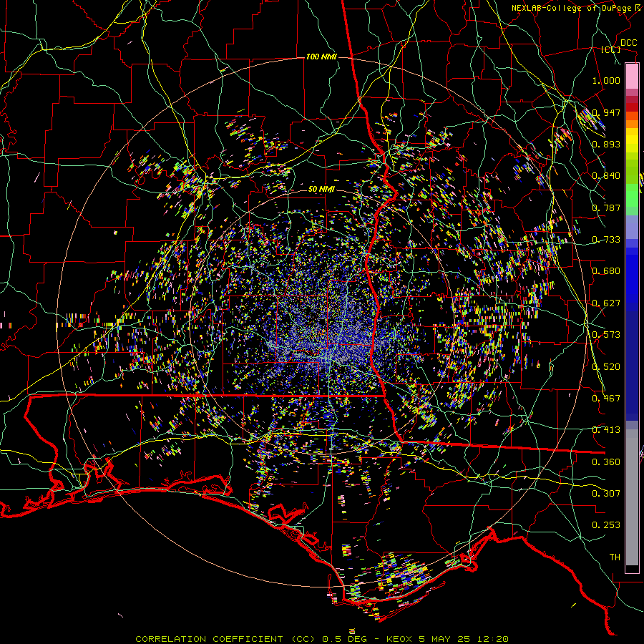Viewport: 644px width, 644px height.
Task: Click the 12:20 time stamp
Action: click(x=493, y=639)
